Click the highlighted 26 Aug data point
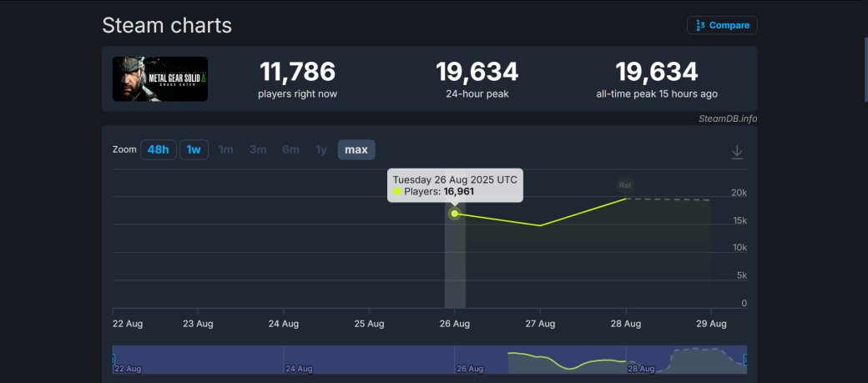Viewport: 868px width, 383px height. click(x=455, y=214)
